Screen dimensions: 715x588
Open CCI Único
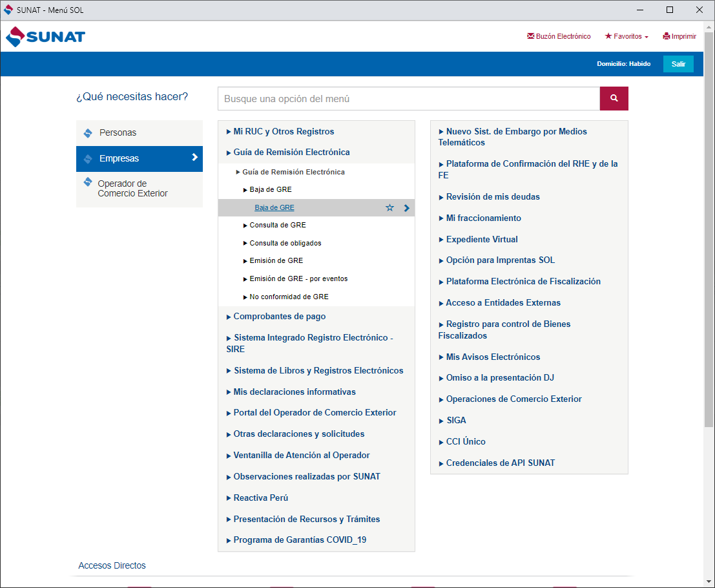click(462, 441)
